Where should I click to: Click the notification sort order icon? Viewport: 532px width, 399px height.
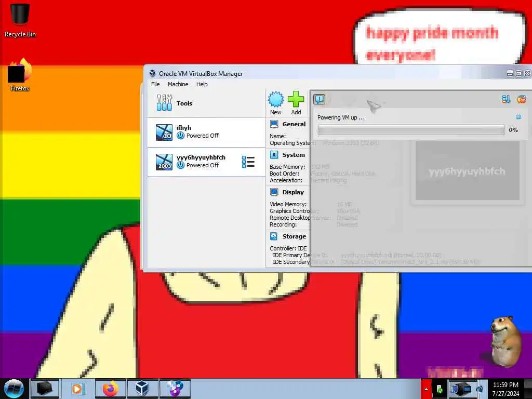(506, 99)
